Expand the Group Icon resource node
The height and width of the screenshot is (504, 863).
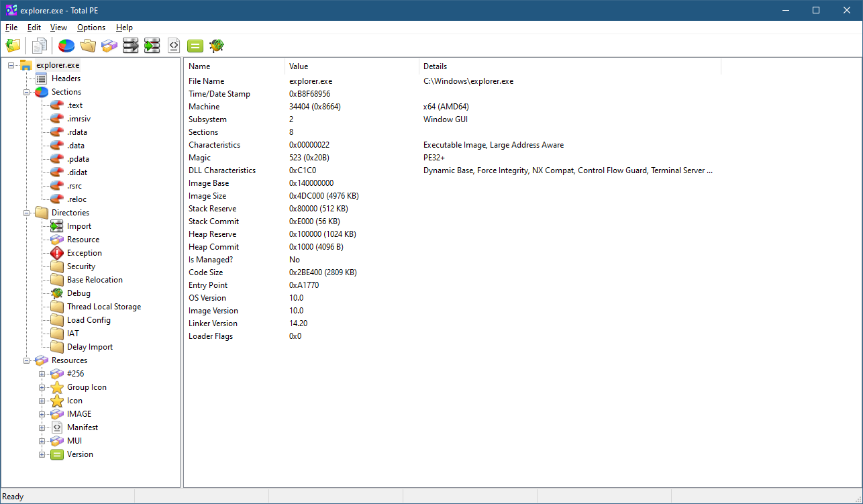(41, 387)
